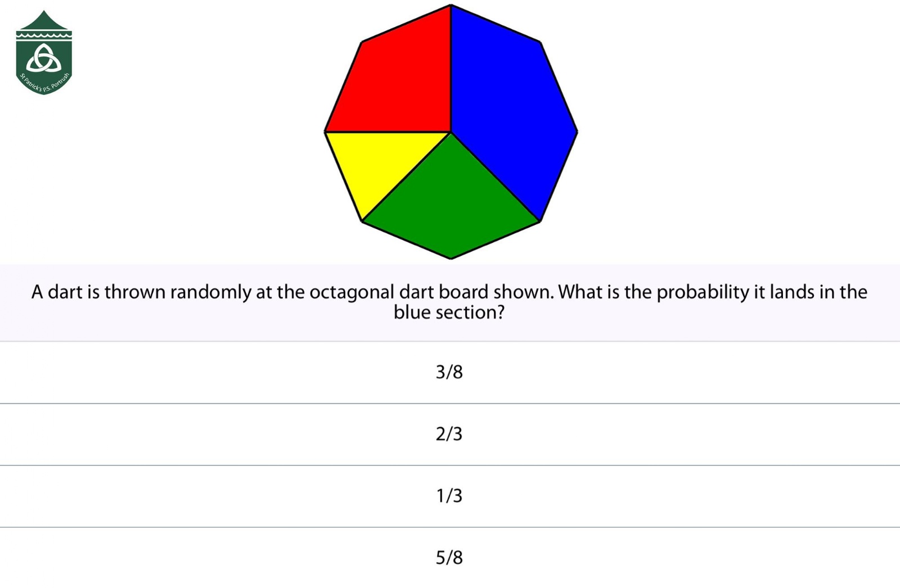This screenshot has width=900, height=588.
Task: Choose answer option 2/3
Action: 449,434
